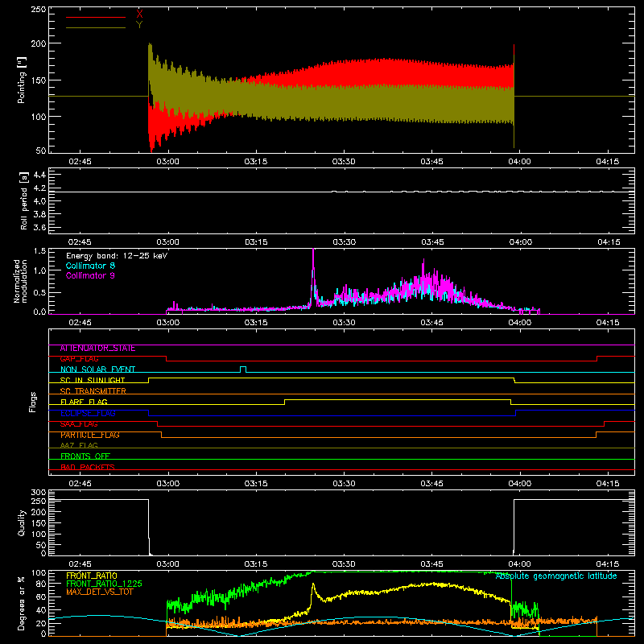
Task: Click the Pointing axis title
Action: point(22,80)
